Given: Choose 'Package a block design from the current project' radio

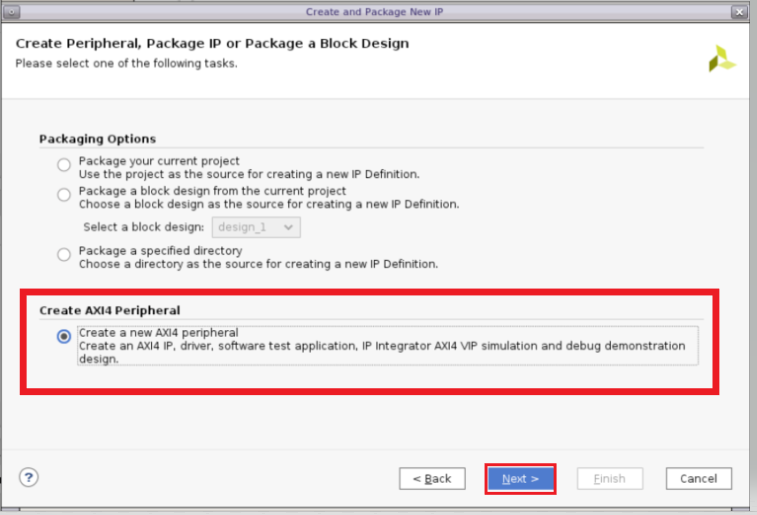Looking at the screenshot, I should [64, 195].
